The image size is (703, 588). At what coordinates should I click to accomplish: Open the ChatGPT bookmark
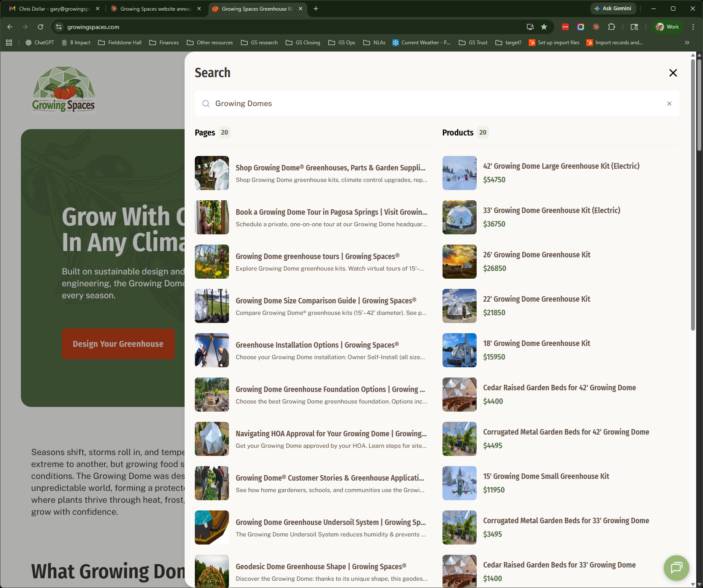40,43
